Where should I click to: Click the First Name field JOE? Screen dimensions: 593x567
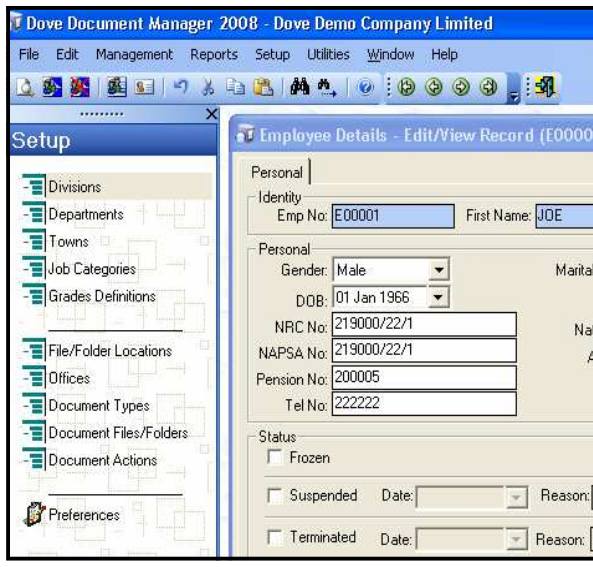click(564, 216)
